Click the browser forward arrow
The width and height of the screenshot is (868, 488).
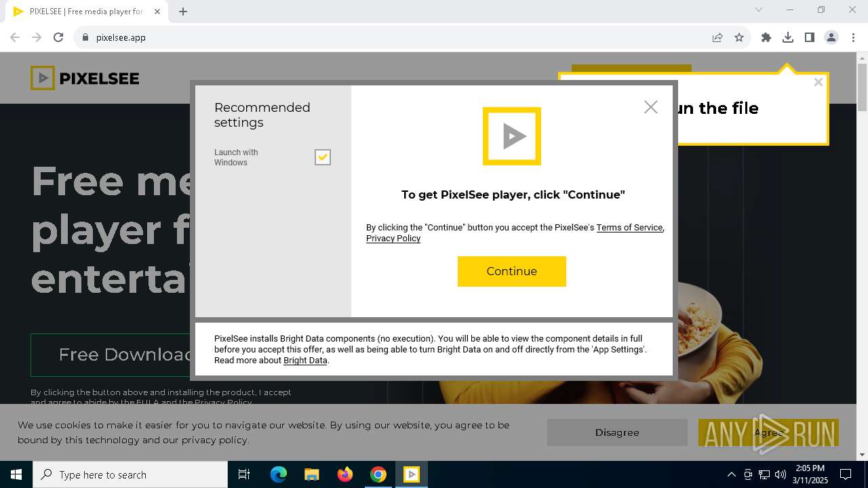coord(37,37)
